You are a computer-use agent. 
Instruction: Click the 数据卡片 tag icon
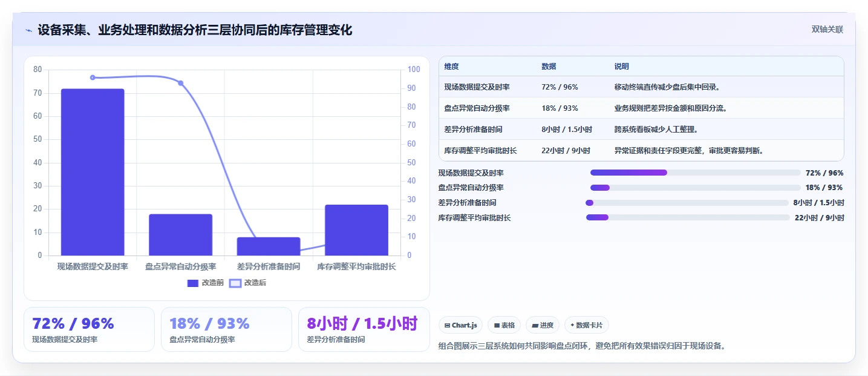coord(572,325)
